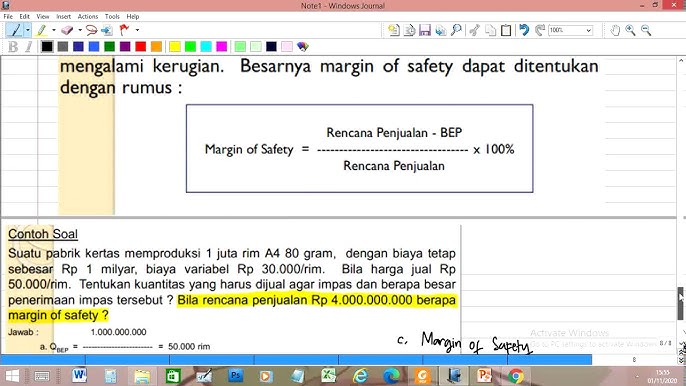
Task: Click the Windows Start button
Action: pos(12,376)
